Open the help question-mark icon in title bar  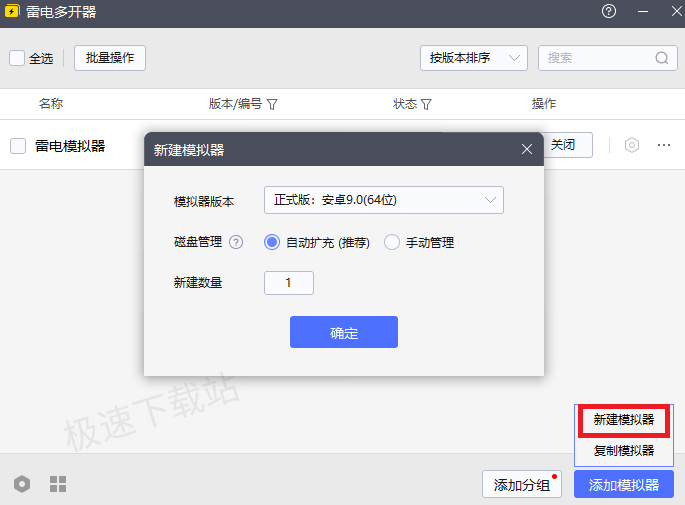(609, 11)
